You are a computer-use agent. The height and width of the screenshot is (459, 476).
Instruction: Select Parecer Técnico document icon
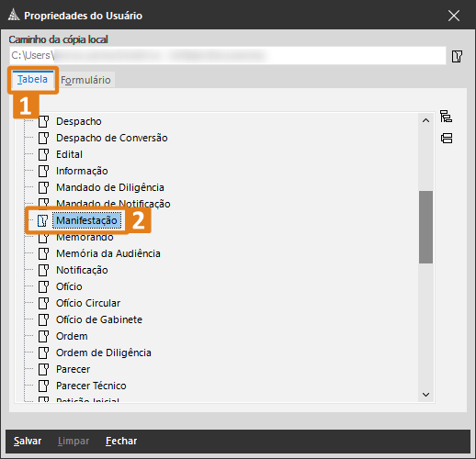coord(43,386)
